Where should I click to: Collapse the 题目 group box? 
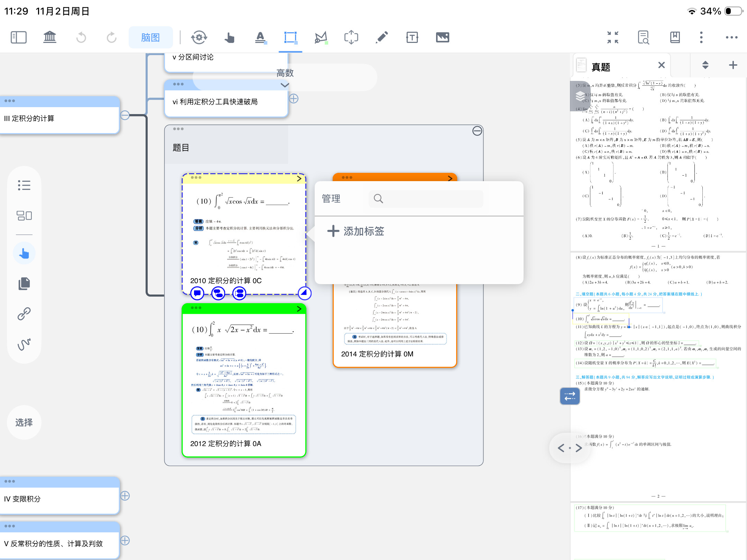click(477, 131)
